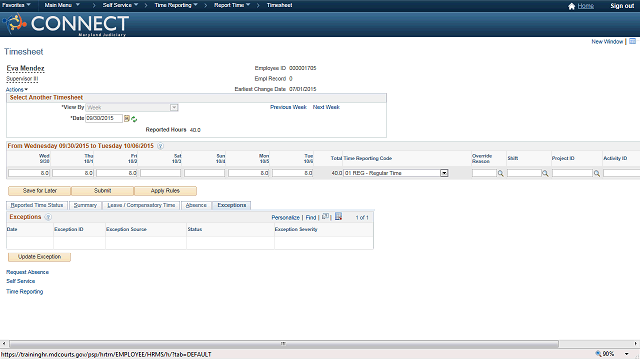640x360 pixels.
Task: Click the Sat 10/3 hours field
Action: coord(160,173)
